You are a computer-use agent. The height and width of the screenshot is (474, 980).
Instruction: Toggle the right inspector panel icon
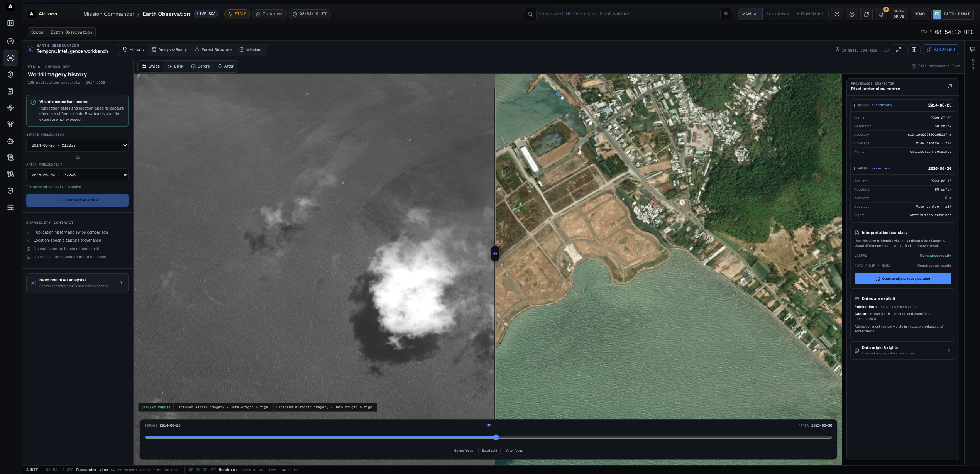click(x=914, y=50)
